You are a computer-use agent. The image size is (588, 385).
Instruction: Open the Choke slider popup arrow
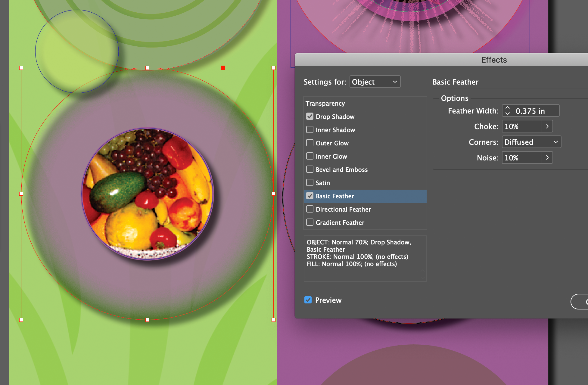coord(547,126)
